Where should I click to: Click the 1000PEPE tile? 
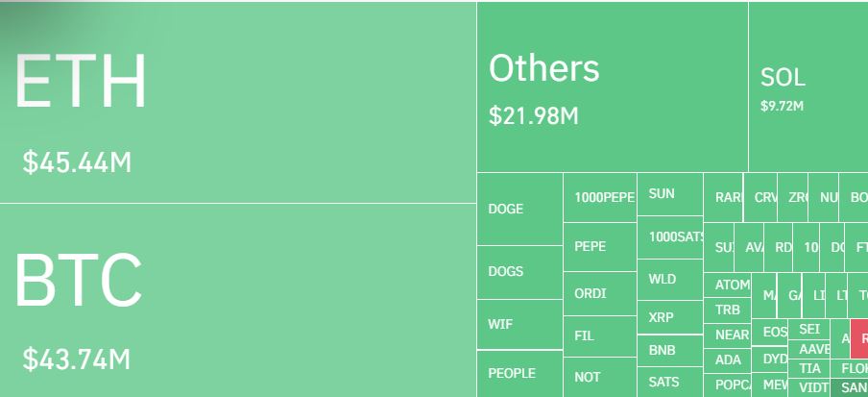click(x=600, y=197)
